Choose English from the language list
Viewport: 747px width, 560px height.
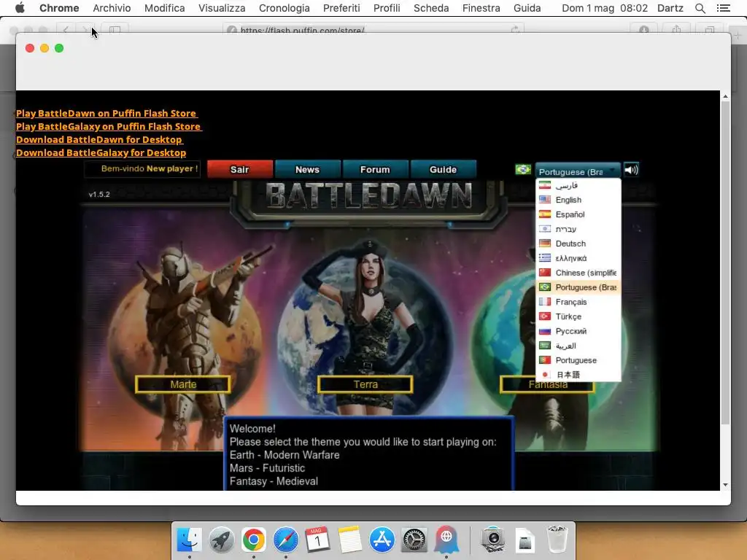[578, 200]
